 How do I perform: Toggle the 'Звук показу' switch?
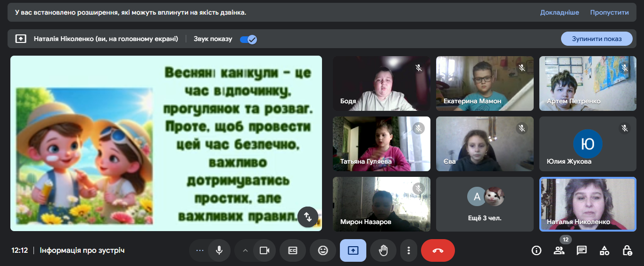click(248, 39)
